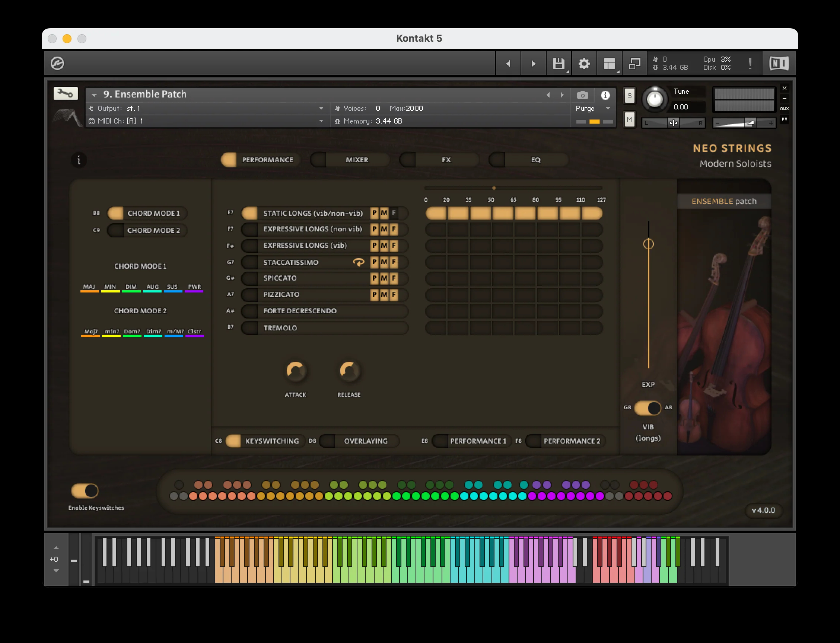The image size is (840, 643).
Task: Click the NI logo button
Action: (x=779, y=63)
